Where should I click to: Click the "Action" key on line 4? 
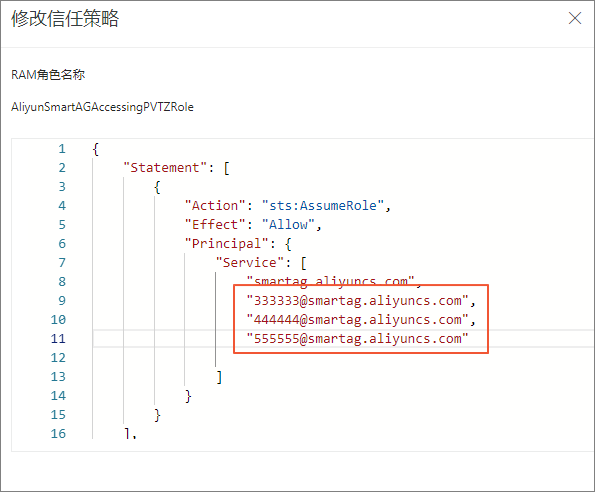point(215,206)
